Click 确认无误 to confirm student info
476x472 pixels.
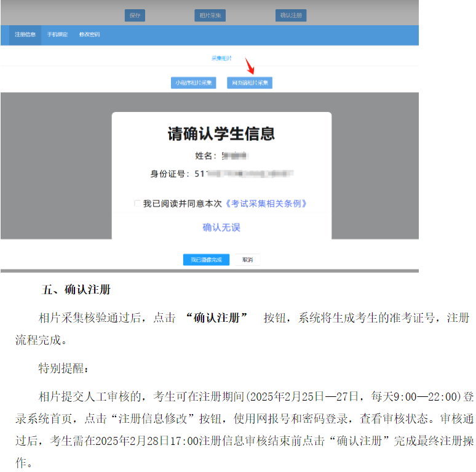click(x=221, y=228)
